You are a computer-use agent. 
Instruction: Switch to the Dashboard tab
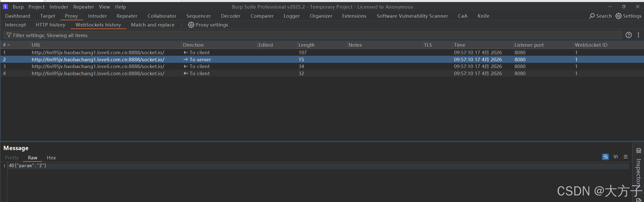18,16
